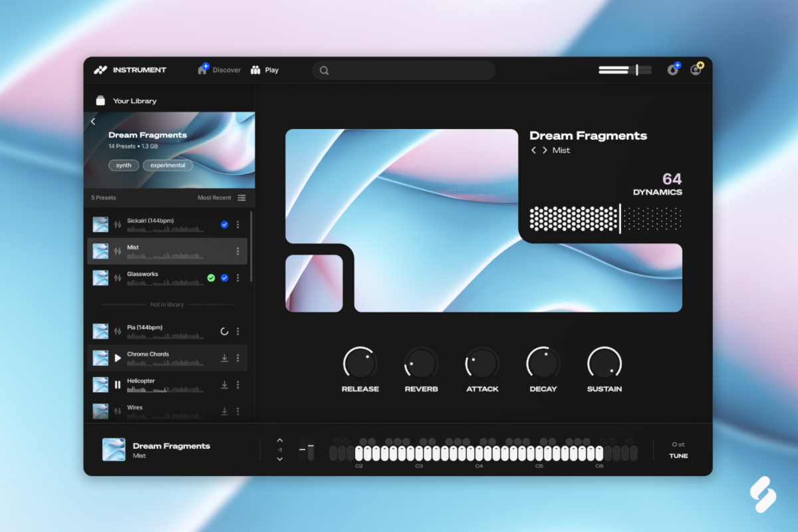Screen dimensions: 798x532
Task: Click green check badge on Glassworks
Action: coord(211,278)
